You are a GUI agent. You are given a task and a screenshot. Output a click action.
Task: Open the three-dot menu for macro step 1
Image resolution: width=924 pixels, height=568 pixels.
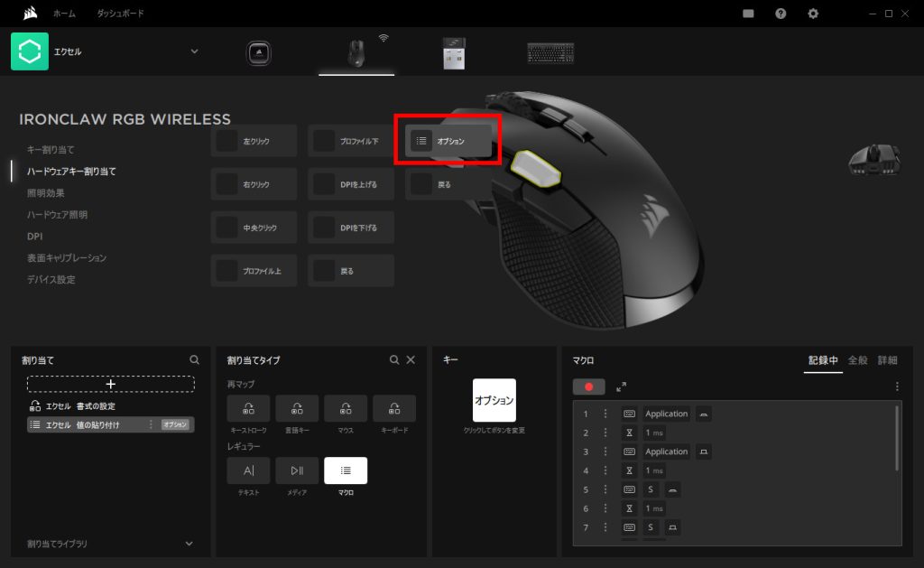coord(605,414)
